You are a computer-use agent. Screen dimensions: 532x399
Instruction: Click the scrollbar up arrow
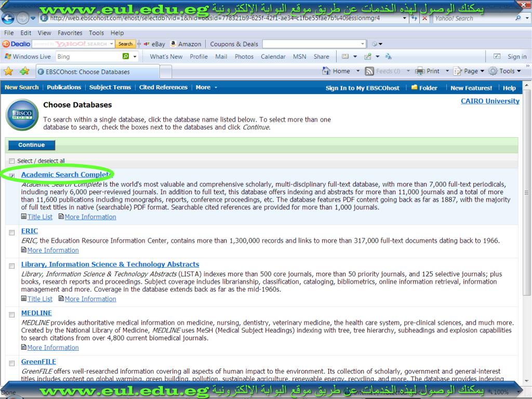pyautogui.click(x=526, y=85)
